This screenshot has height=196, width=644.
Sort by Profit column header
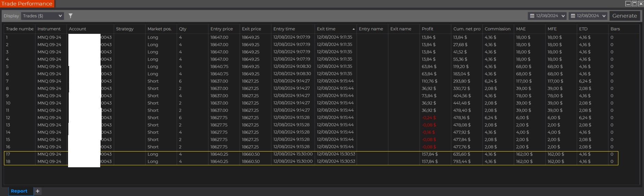[x=435, y=29]
